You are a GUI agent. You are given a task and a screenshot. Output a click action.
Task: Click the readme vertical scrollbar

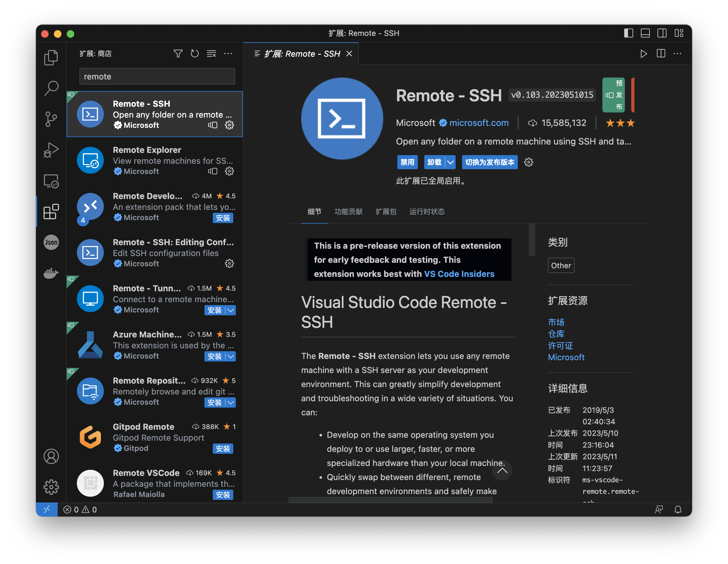pyautogui.click(x=532, y=240)
